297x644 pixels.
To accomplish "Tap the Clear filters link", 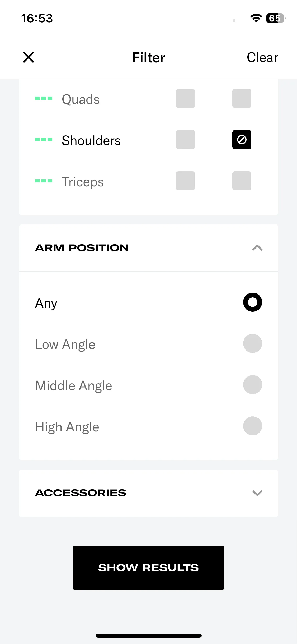I will (x=262, y=57).
